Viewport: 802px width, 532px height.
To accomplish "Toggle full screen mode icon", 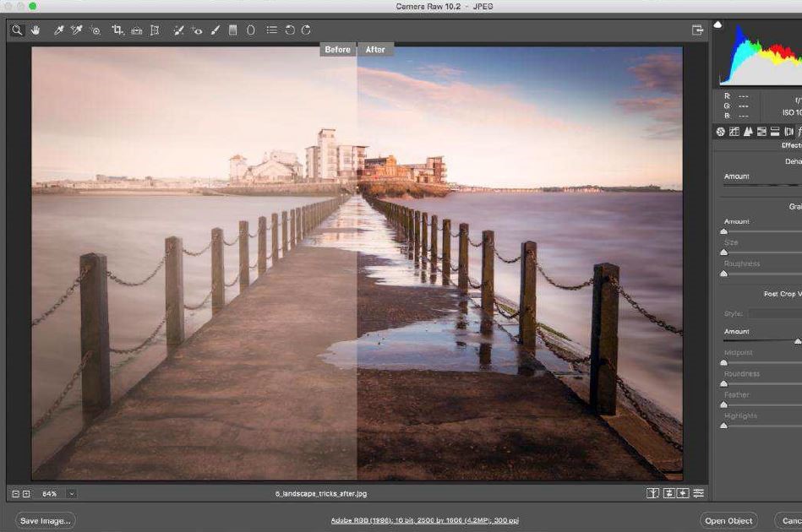I will 697,30.
